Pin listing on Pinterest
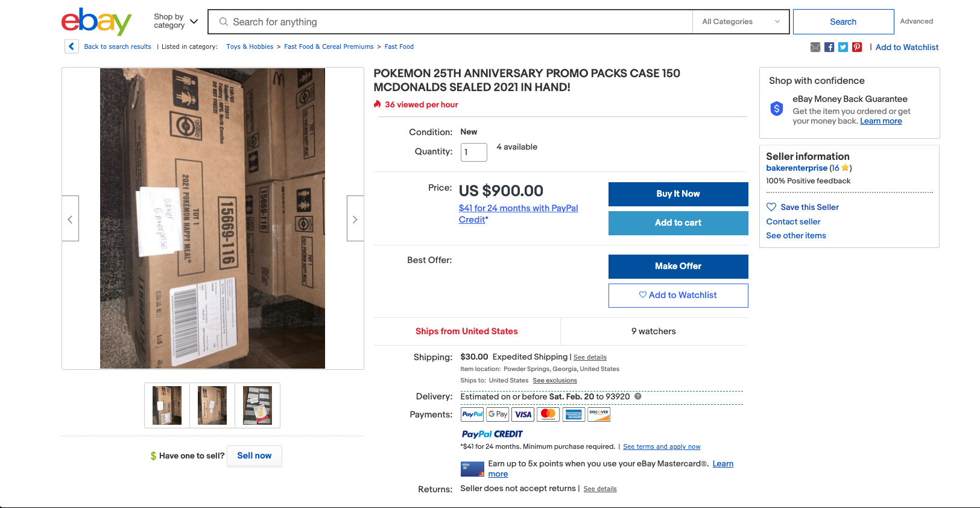 (x=857, y=47)
